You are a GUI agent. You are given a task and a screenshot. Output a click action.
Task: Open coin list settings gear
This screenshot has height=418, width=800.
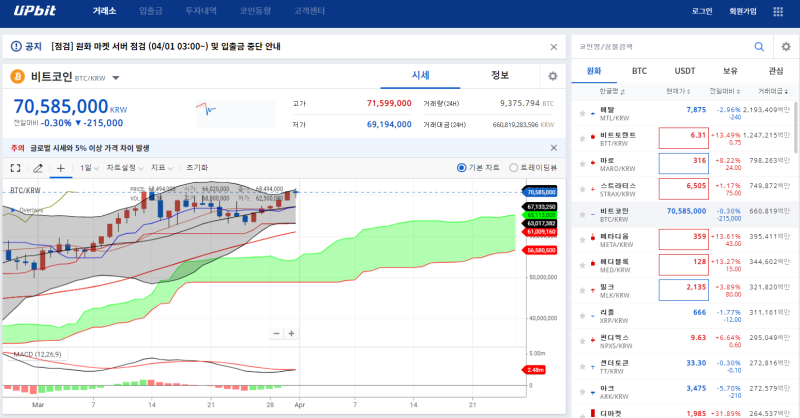click(786, 46)
